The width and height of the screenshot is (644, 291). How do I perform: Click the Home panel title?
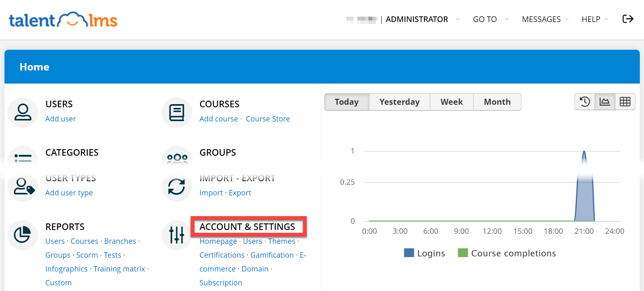tap(34, 67)
